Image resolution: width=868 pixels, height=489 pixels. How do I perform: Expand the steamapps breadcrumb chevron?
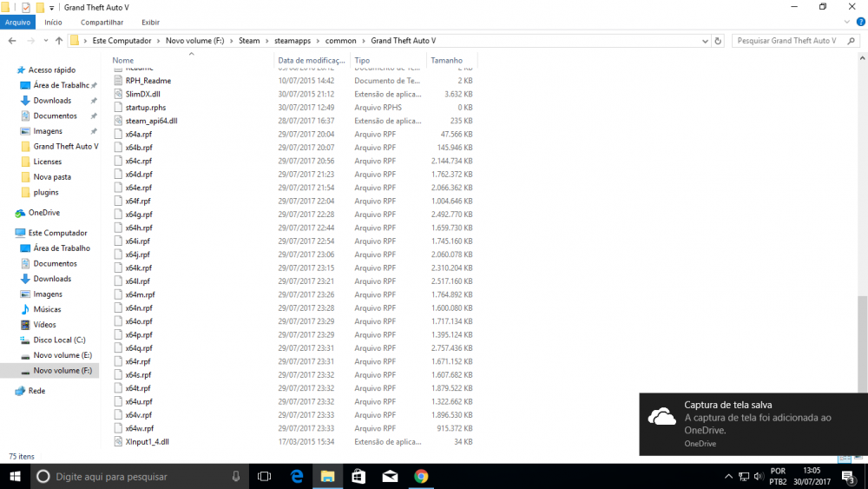point(318,41)
